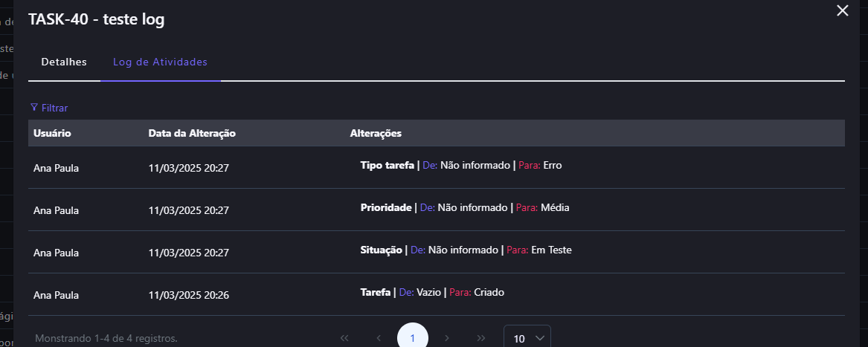Image resolution: width=868 pixels, height=347 pixels.
Task: Switch to the Detalhes tab
Action: [x=64, y=62]
